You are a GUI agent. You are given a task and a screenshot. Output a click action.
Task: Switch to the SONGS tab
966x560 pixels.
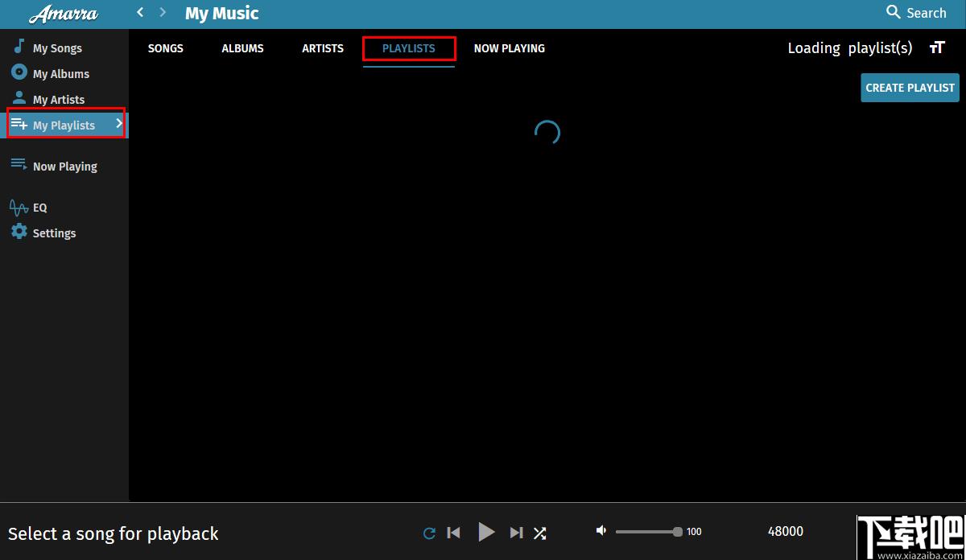(166, 48)
